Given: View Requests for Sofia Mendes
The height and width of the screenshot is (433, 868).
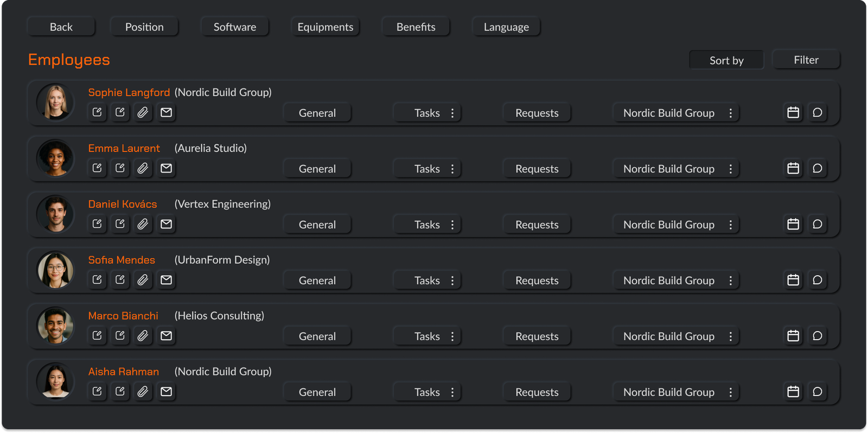Looking at the screenshot, I should (x=537, y=281).
